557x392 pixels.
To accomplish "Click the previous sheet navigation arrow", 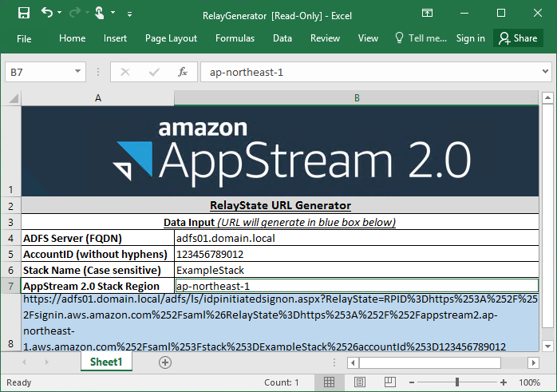I will click(24, 362).
